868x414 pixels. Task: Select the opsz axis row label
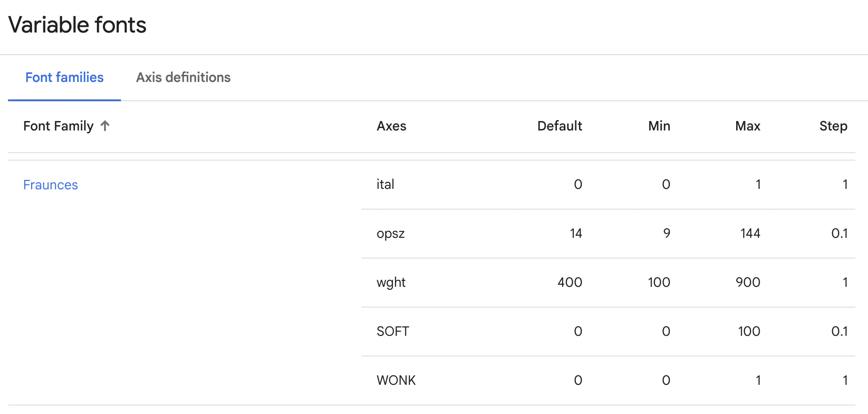pos(390,234)
